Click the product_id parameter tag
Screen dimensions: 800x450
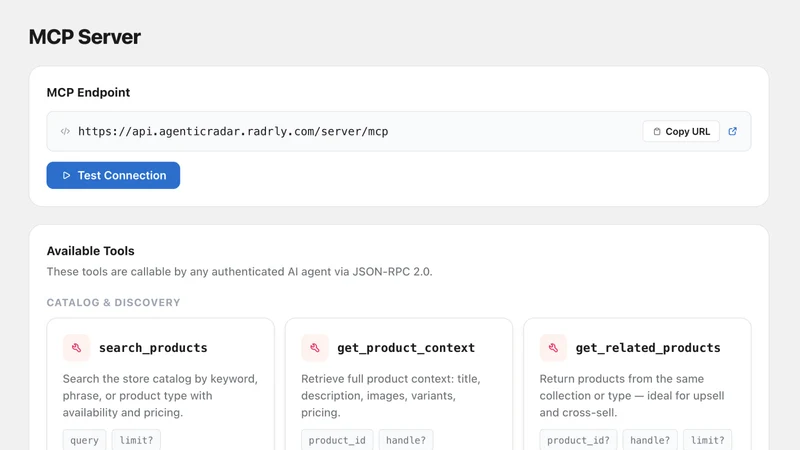337,440
